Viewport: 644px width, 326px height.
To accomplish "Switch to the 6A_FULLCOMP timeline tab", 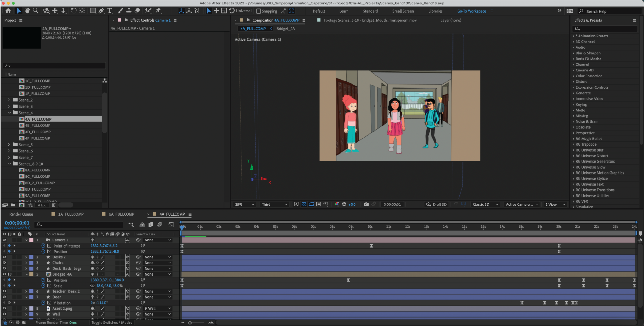I will tap(121, 214).
